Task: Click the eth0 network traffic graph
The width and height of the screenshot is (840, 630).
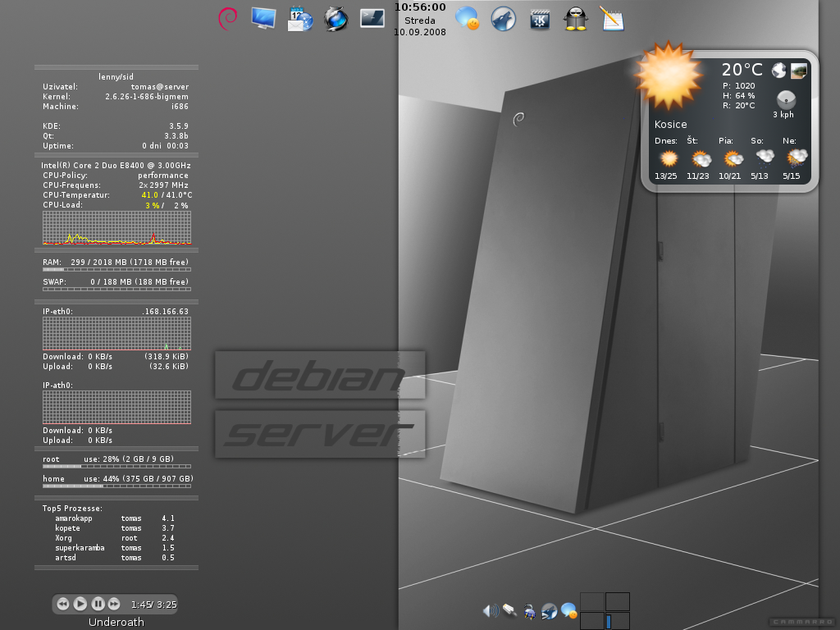Action: (116, 333)
